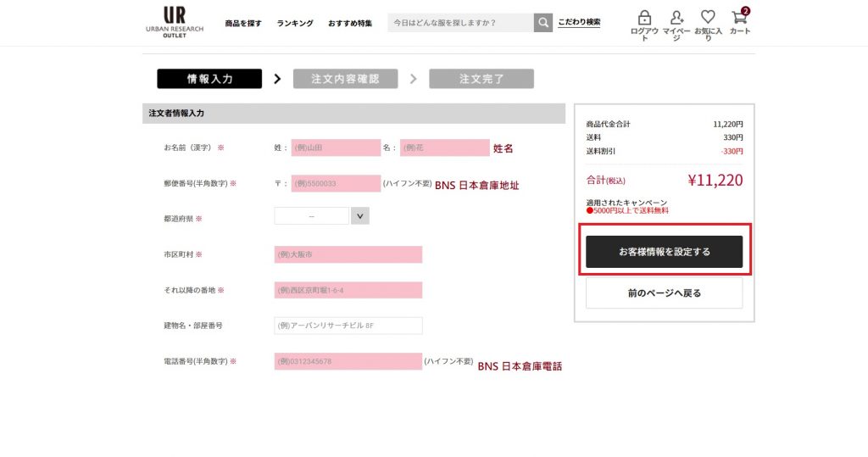Open the logout lock icon

pos(644,18)
